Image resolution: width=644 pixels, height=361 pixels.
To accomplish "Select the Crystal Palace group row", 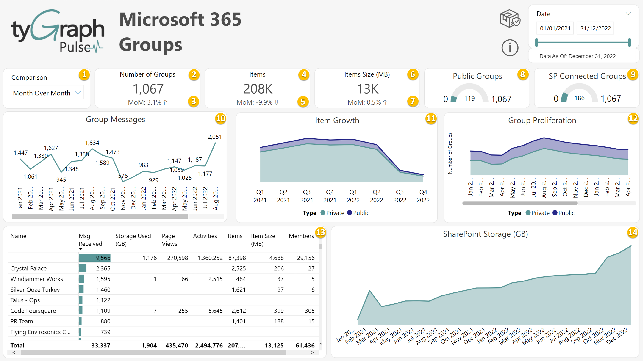I will pos(28,268).
